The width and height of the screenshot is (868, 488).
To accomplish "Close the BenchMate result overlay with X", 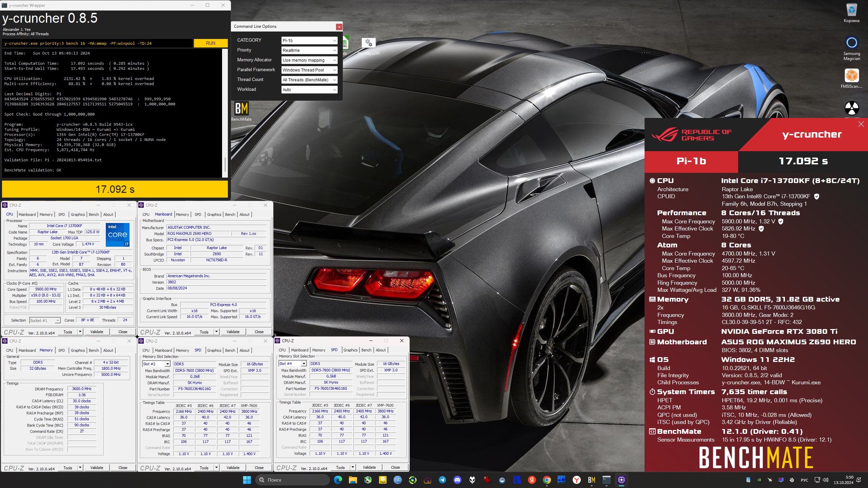I will point(861,124).
